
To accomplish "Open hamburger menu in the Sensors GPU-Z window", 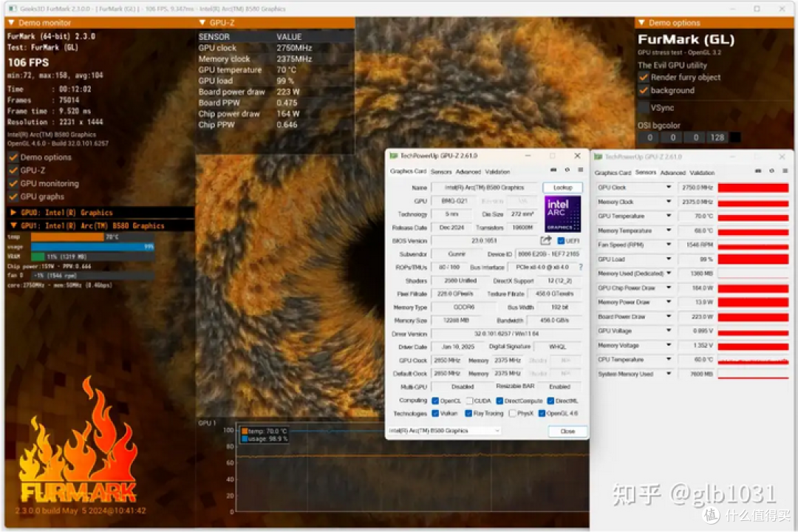I will click(785, 171).
